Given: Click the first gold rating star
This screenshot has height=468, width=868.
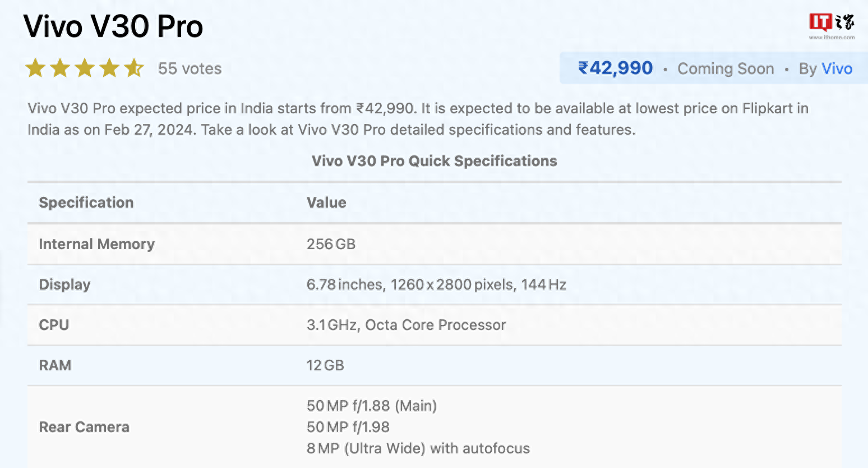Looking at the screenshot, I should 35,68.
